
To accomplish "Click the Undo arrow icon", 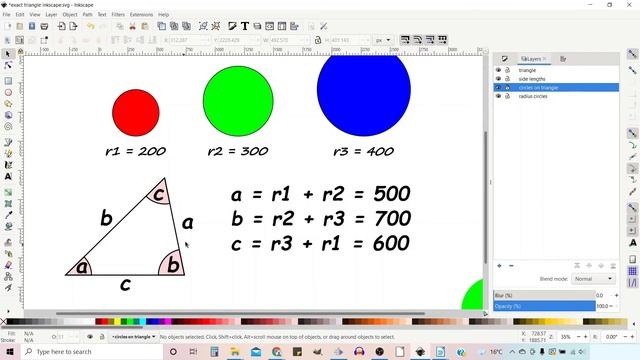I will tap(91, 27).
